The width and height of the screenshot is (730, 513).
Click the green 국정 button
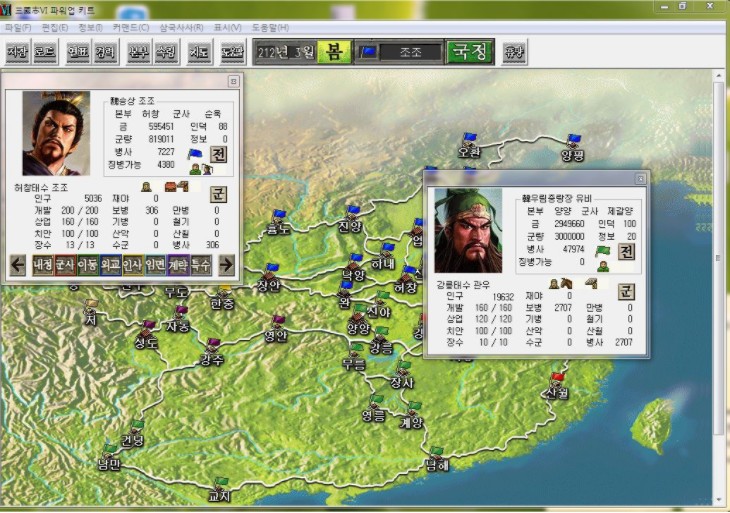pyautogui.click(x=469, y=52)
